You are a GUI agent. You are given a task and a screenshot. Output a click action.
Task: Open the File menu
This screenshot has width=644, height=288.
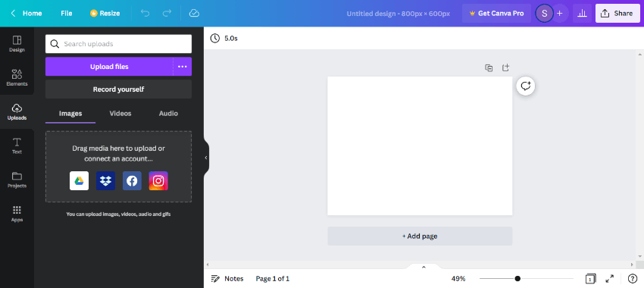(x=67, y=13)
